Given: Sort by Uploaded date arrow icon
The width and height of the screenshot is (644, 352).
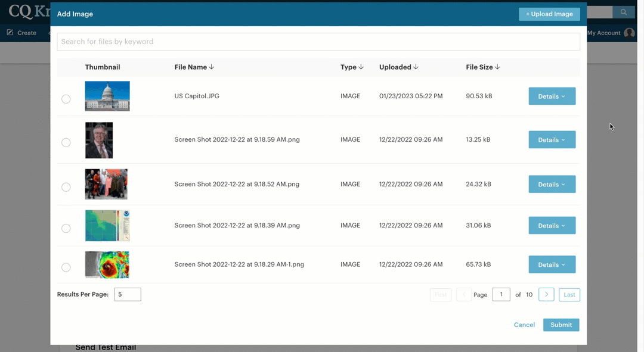Looking at the screenshot, I should pyautogui.click(x=416, y=67).
